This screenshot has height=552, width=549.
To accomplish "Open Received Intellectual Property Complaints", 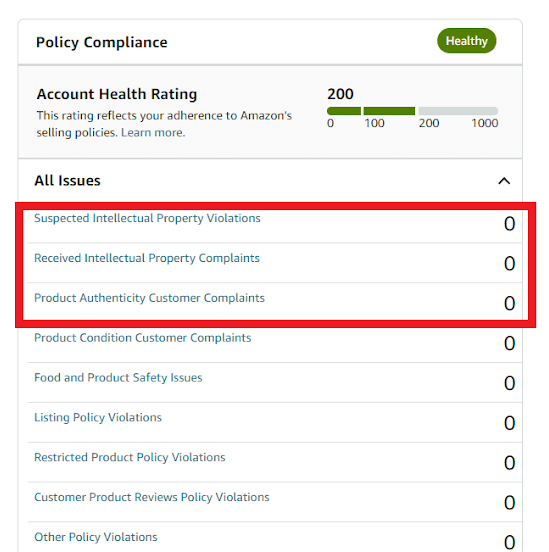I will pyautogui.click(x=147, y=258).
